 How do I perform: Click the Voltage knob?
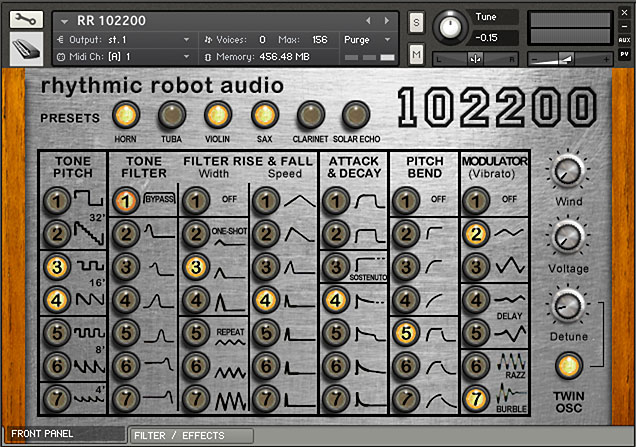[x=567, y=237]
